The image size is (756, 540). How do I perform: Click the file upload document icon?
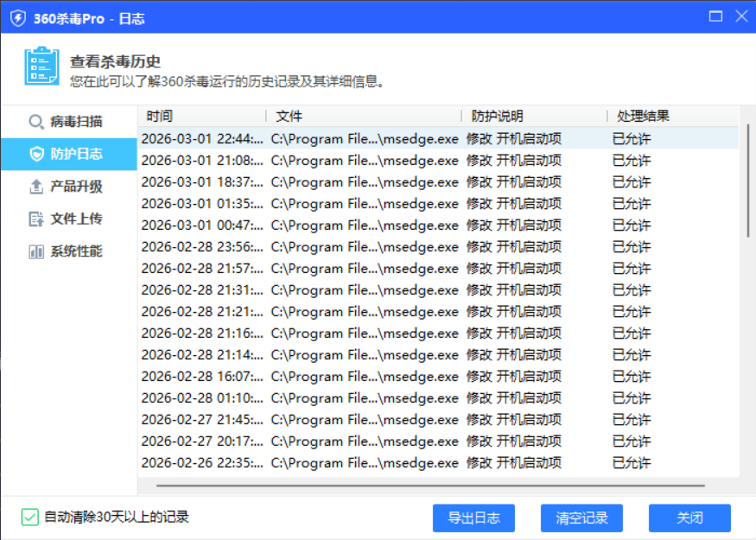(36, 219)
